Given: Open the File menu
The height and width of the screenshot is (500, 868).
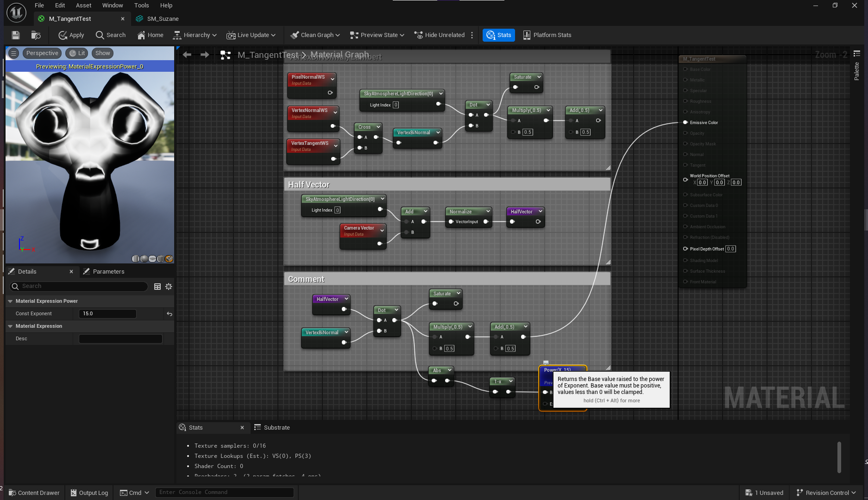Looking at the screenshot, I should coord(39,6).
